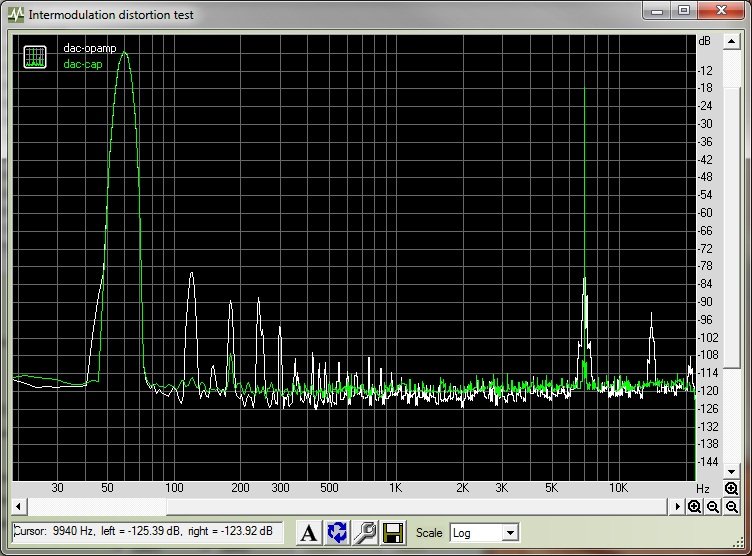
Task: Zoom in horizontally next to scrollbar right arrow
Action: click(695, 507)
